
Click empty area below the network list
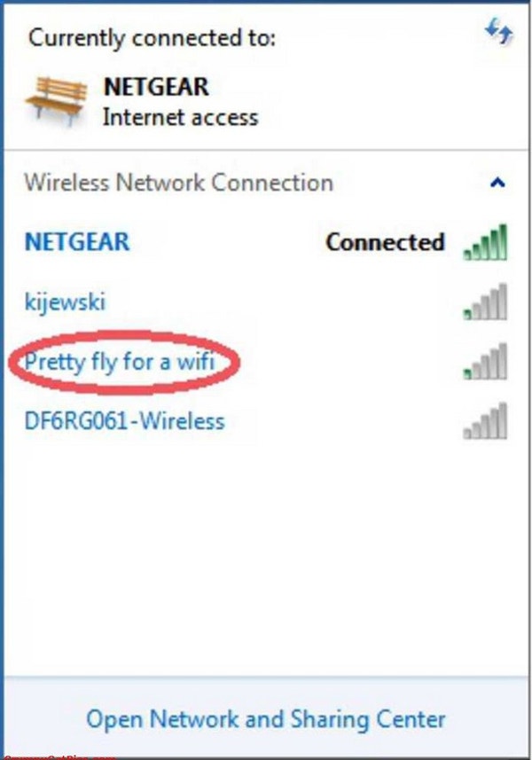267,558
